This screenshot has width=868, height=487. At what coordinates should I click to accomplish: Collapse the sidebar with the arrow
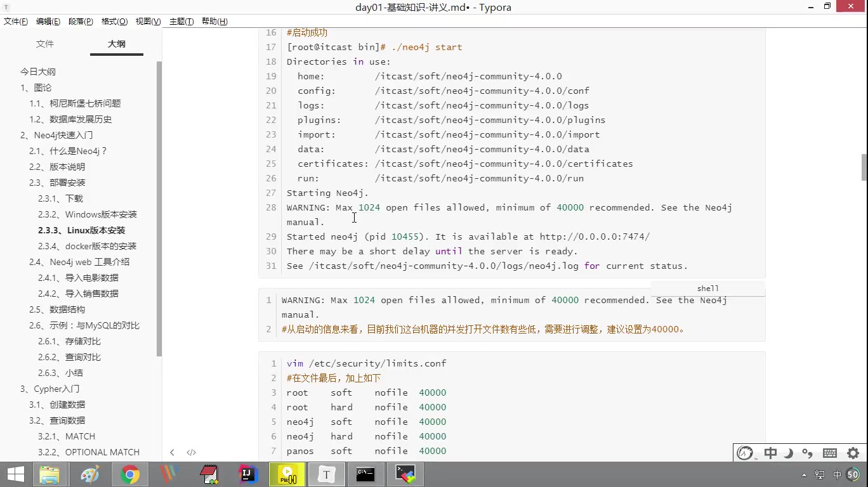click(x=172, y=452)
